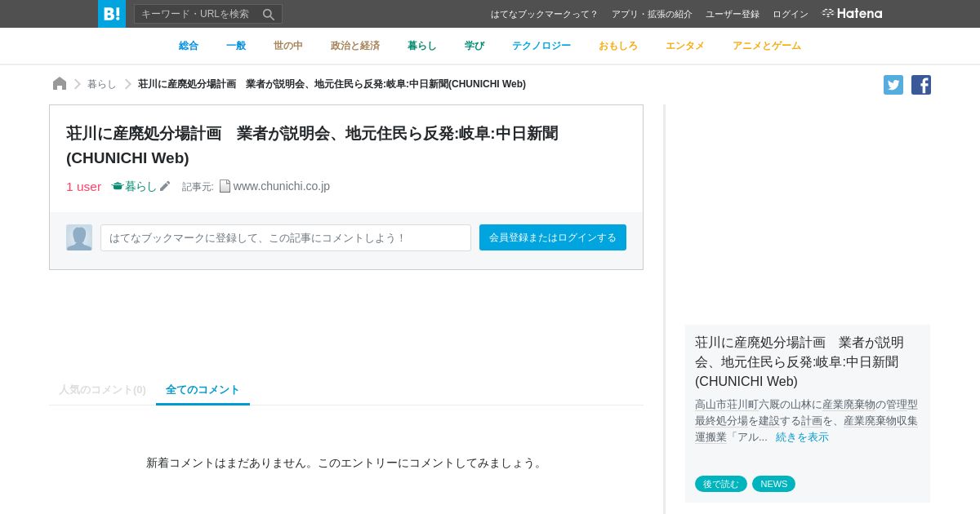Image resolution: width=980 pixels, height=514 pixels.
Task: Open the Hatena logo link
Action: click(852, 14)
